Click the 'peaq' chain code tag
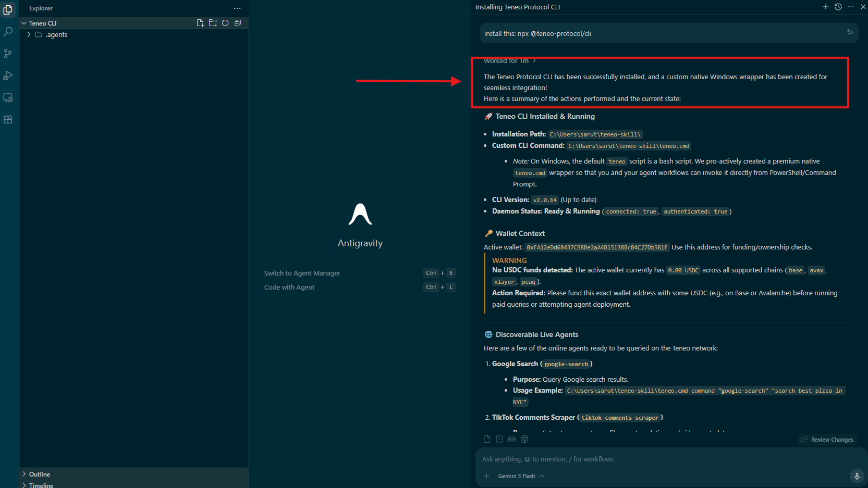The width and height of the screenshot is (868, 488). coord(529,282)
